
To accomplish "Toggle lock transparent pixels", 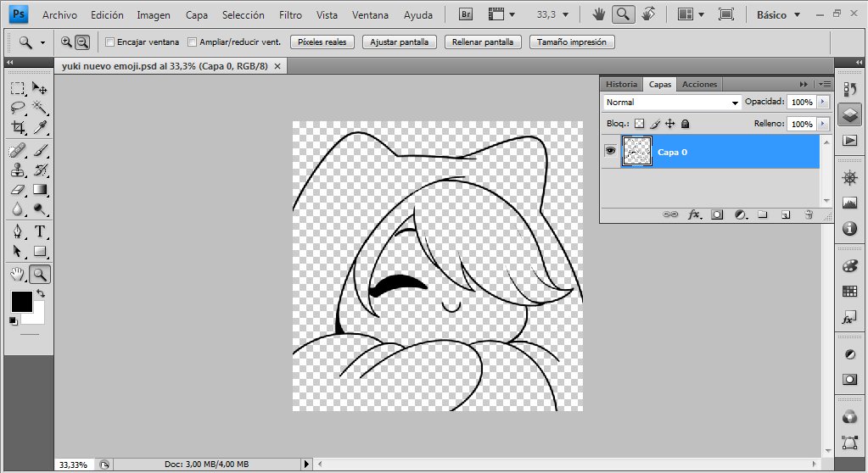I will tap(640, 124).
